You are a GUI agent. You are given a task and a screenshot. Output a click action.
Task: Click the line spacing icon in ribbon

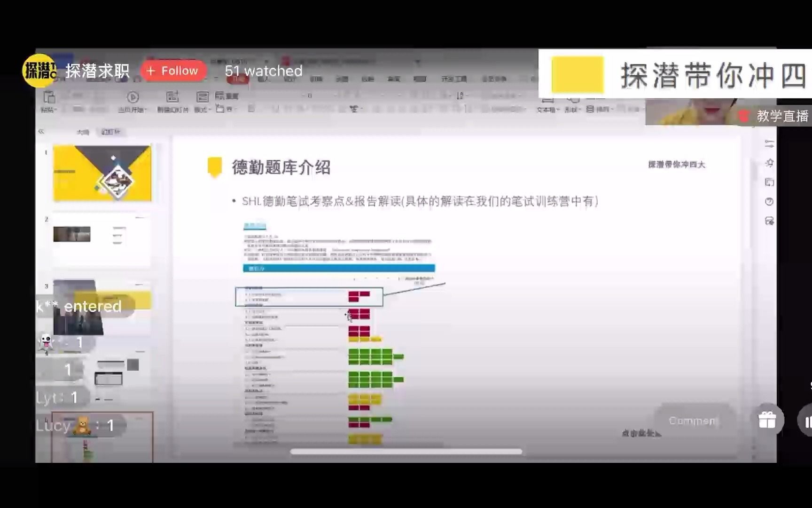click(461, 96)
